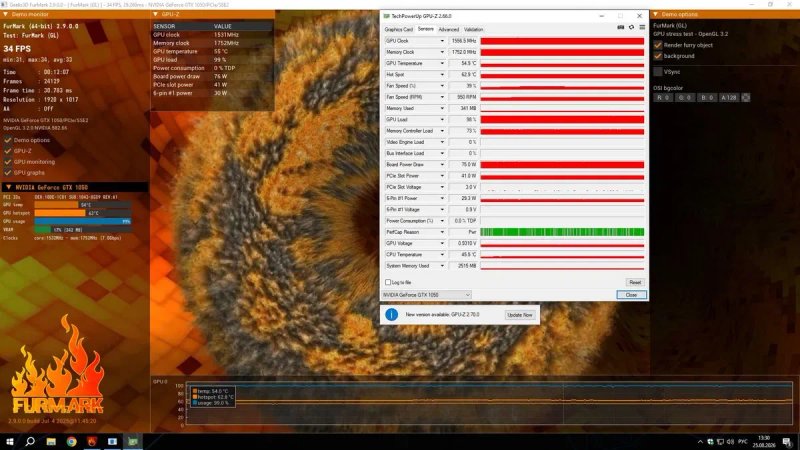Screen dimensions: 800x450
Task: Uncheck the background option
Action: click(658, 56)
